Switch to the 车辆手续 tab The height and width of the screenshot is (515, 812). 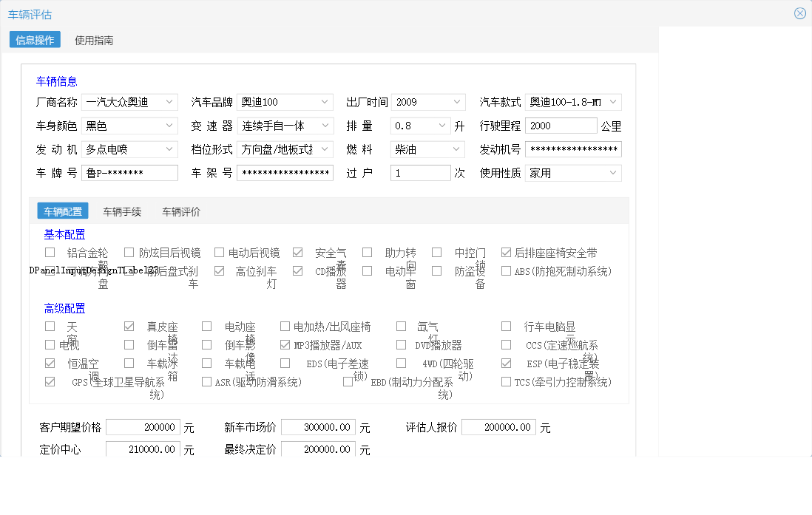121,211
